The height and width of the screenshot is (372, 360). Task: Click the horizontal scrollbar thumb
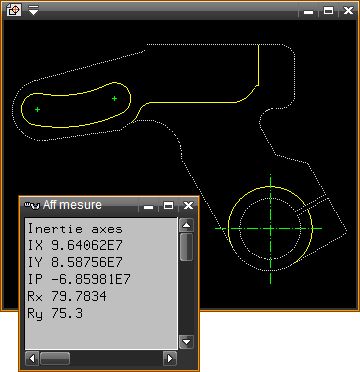(x=55, y=359)
